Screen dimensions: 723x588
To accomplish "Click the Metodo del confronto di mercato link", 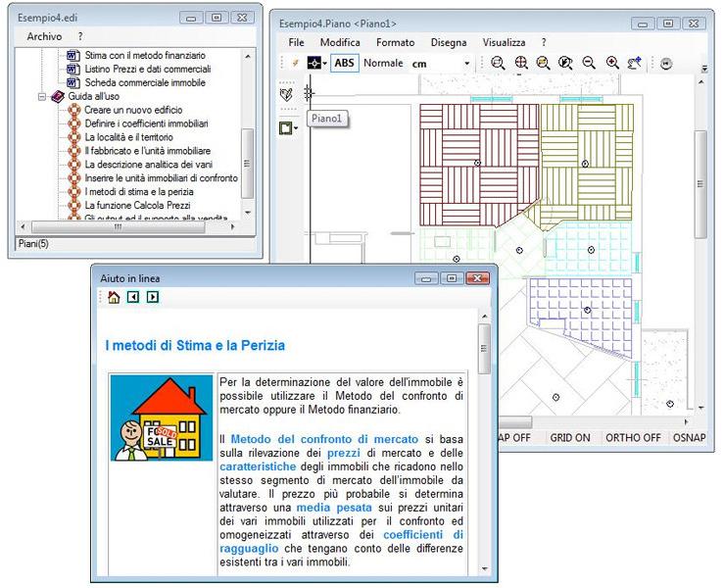I will (x=324, y=438).
